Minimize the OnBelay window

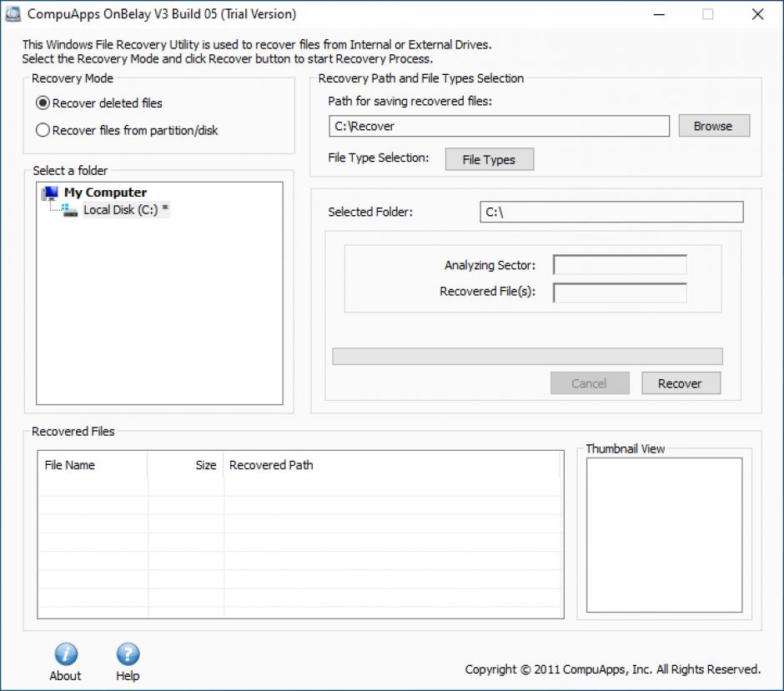pyautogui.click(x=660, y=14)
